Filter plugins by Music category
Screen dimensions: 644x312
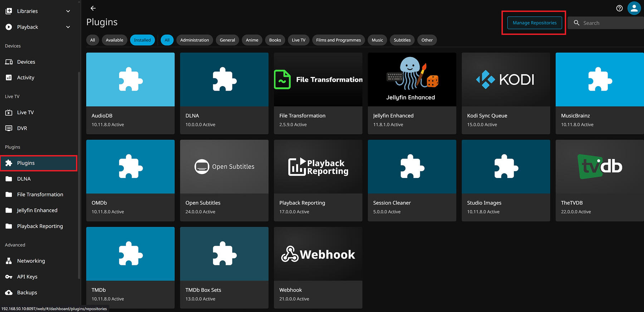pyautogui.click(x=377, y=40)
